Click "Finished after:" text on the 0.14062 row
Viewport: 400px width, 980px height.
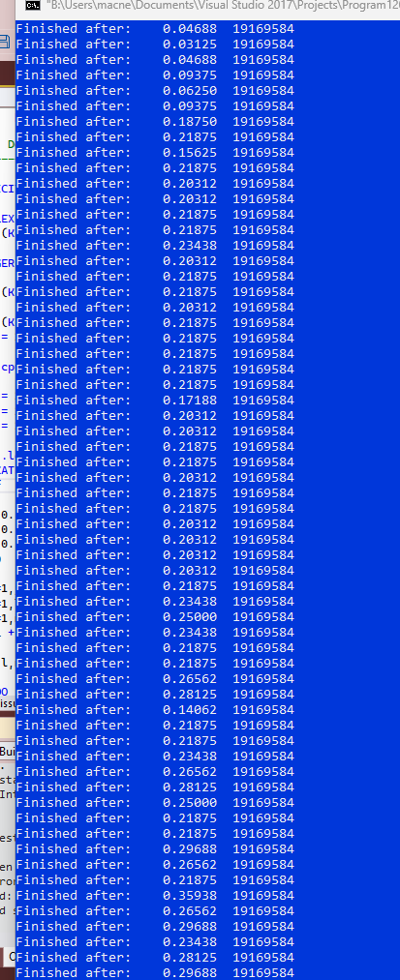(x=74, y=709)
